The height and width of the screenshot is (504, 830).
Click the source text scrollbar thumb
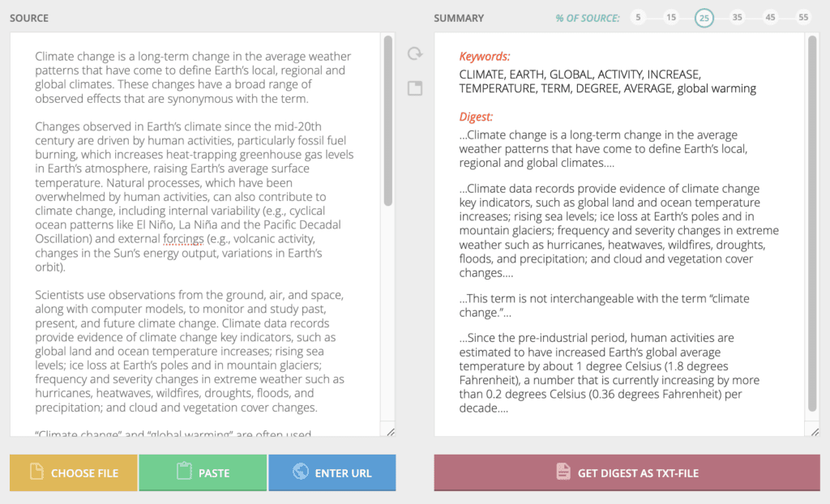pyautogui.click(x=388, y=121)
